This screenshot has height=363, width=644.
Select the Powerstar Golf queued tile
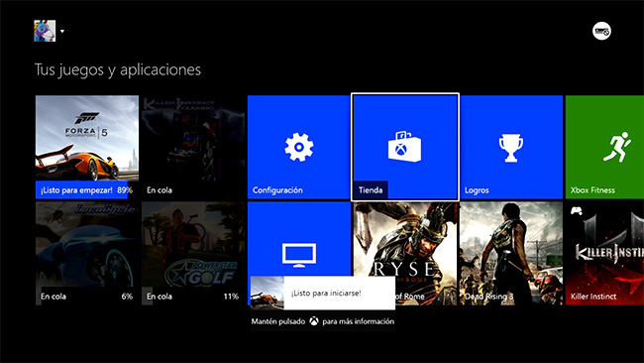point(193,253)
